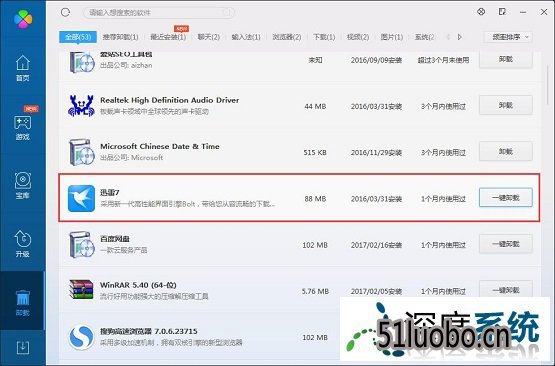555x366 pixels.
Task: Open the 频率排序 sort dropdown
Action: coord(508,37)
